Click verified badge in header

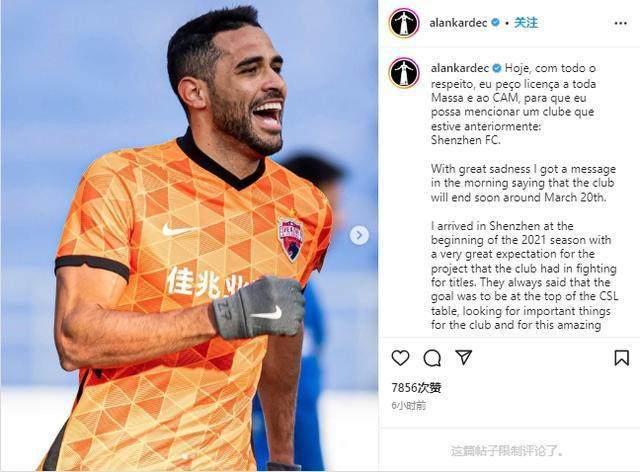click(x=495, y=23)
